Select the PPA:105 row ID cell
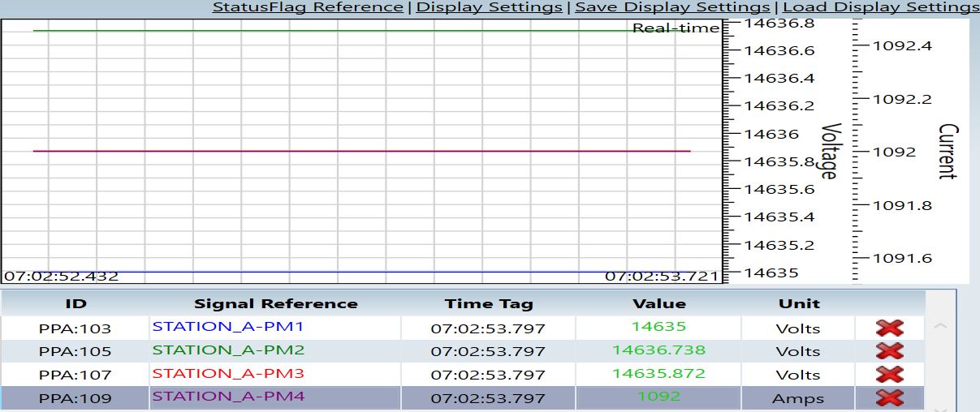Image resolution: width=980 pixels, height=412 pixels. (76, 352)
